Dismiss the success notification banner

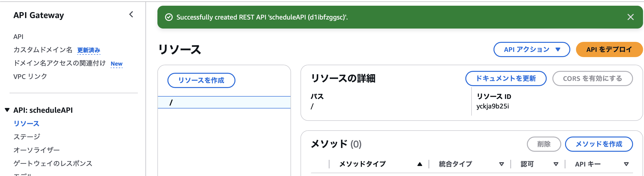point(631,17)
